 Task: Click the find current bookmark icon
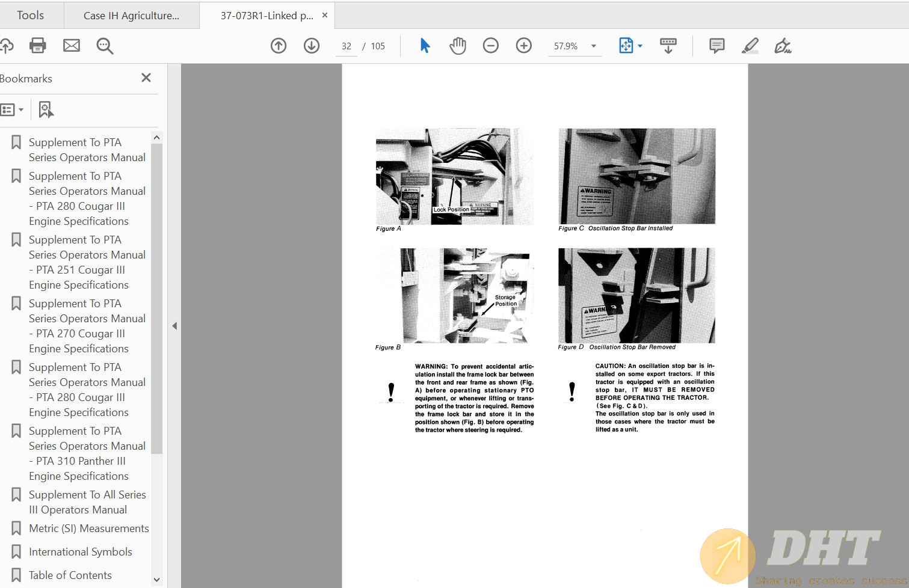click(x=46, y=109)
